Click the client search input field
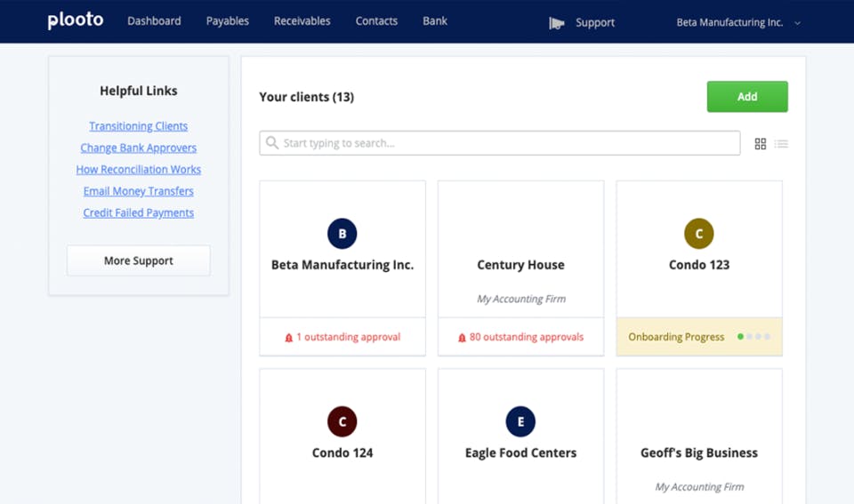The width and height of the screenshot is (854, 504). pos(499,142)
